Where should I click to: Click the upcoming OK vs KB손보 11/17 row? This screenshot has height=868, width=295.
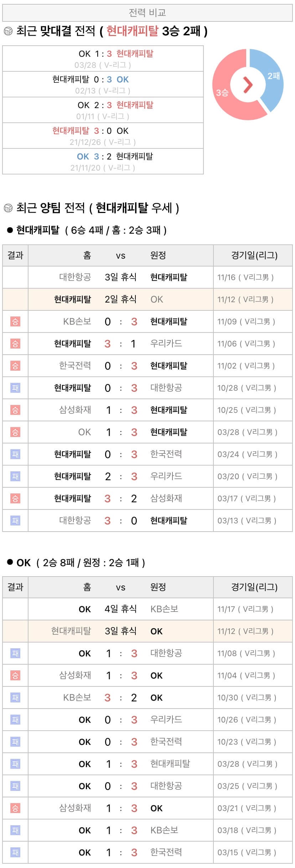147,609
